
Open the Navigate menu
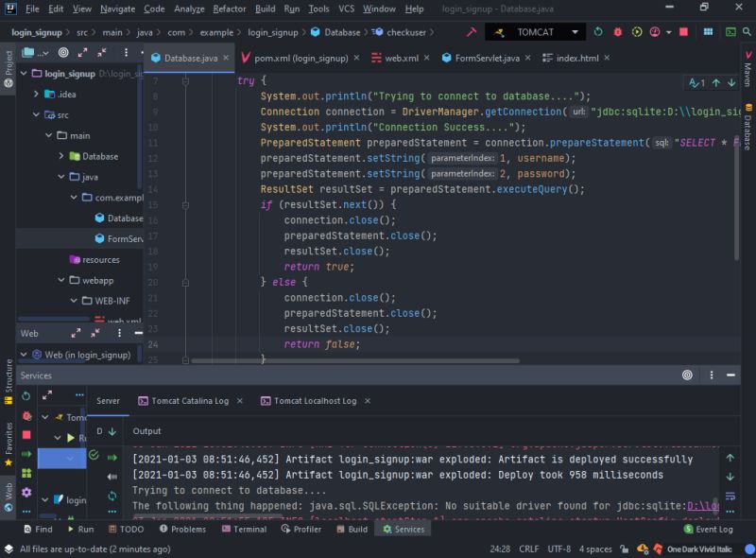pyautogui.click(x=117, y=9)
